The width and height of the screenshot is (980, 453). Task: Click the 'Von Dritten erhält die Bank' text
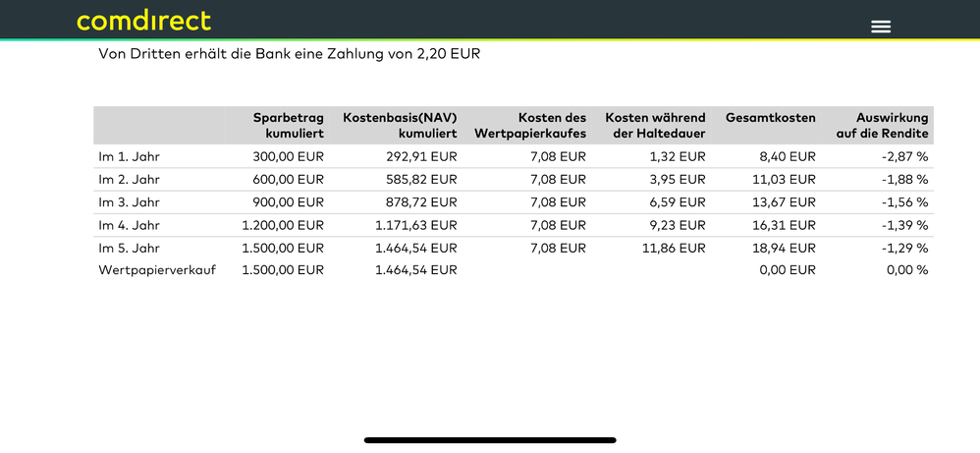tap(290, 54)
